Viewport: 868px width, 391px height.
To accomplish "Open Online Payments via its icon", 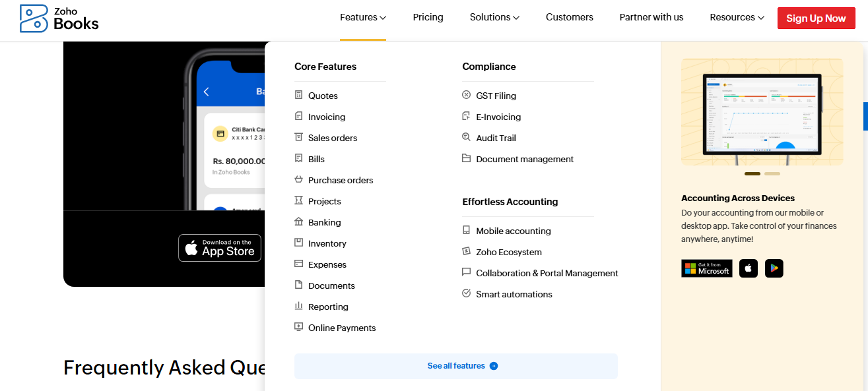I will click(298, 327).
